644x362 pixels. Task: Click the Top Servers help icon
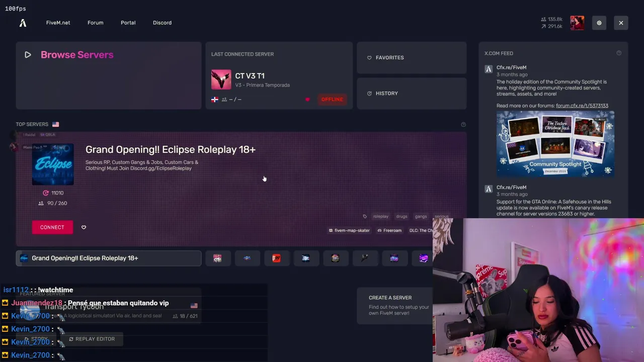[463, 125]
